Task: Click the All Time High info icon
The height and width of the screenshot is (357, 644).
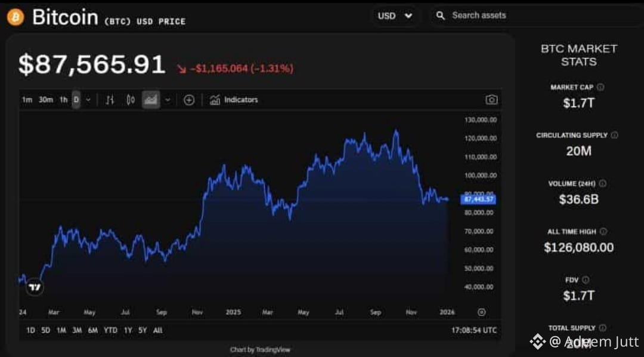Action: click(603, 232)
